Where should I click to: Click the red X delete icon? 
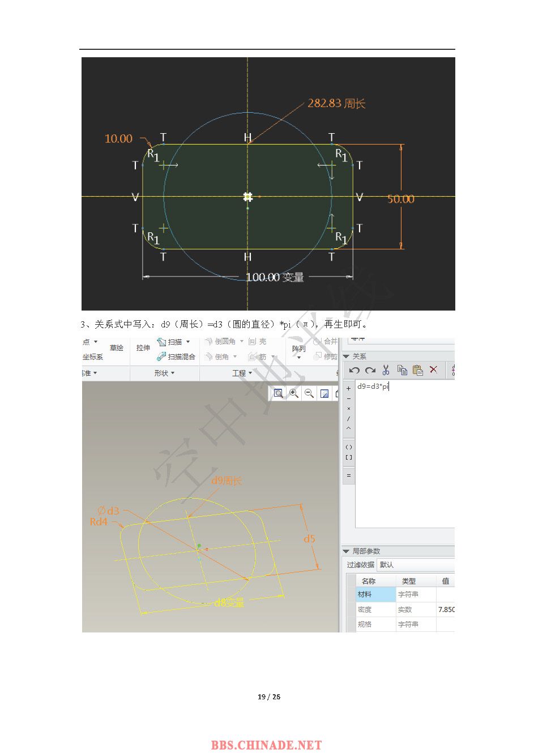click(x=433, y=369)
